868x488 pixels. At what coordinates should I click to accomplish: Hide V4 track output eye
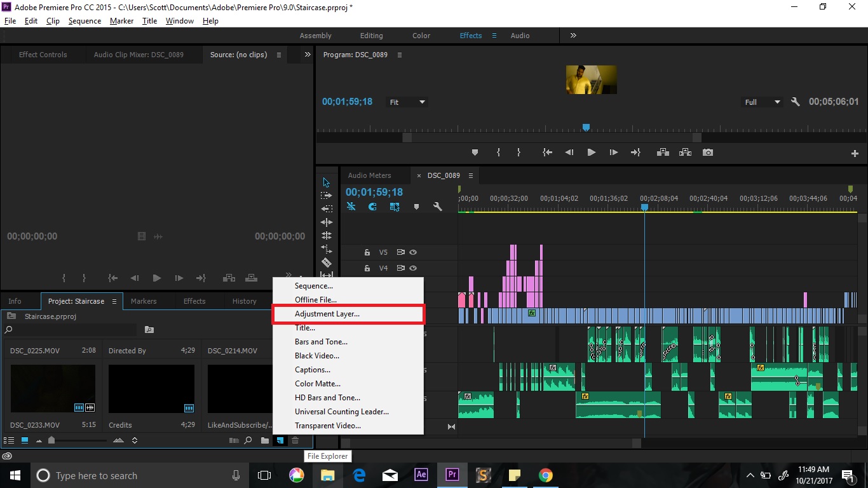pos(413,268)
